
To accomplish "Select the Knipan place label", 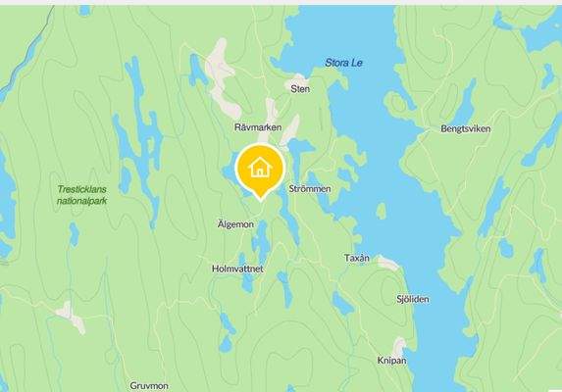I will [391, 360].
